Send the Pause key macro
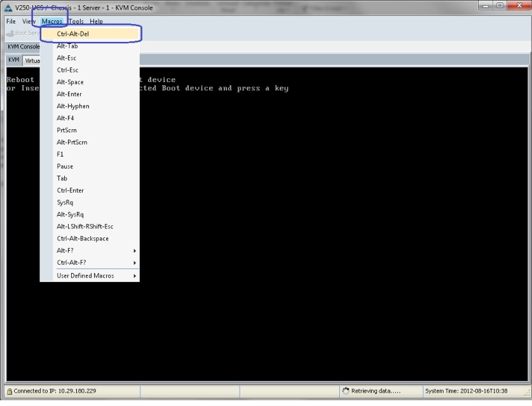 (x=90, y=167)
